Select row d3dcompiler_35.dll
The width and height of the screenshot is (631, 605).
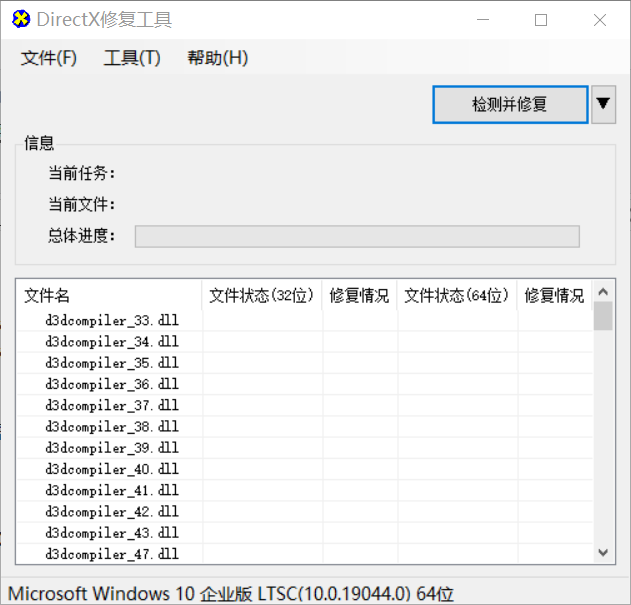(305, 363)
